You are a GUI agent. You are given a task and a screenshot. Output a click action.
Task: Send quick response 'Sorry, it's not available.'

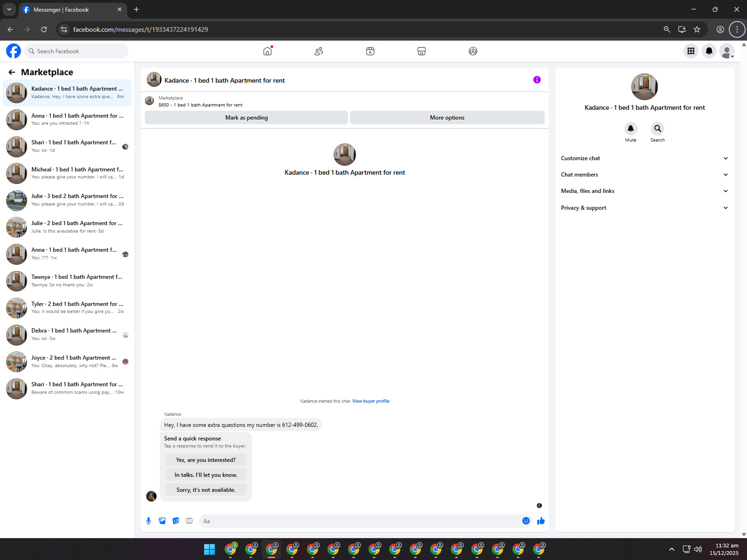[206, 490]
